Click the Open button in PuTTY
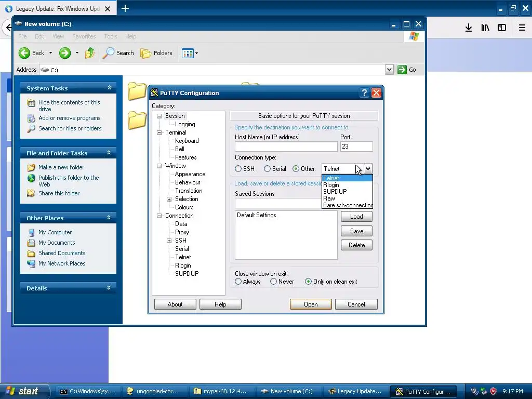 click(x=311, y=304)
